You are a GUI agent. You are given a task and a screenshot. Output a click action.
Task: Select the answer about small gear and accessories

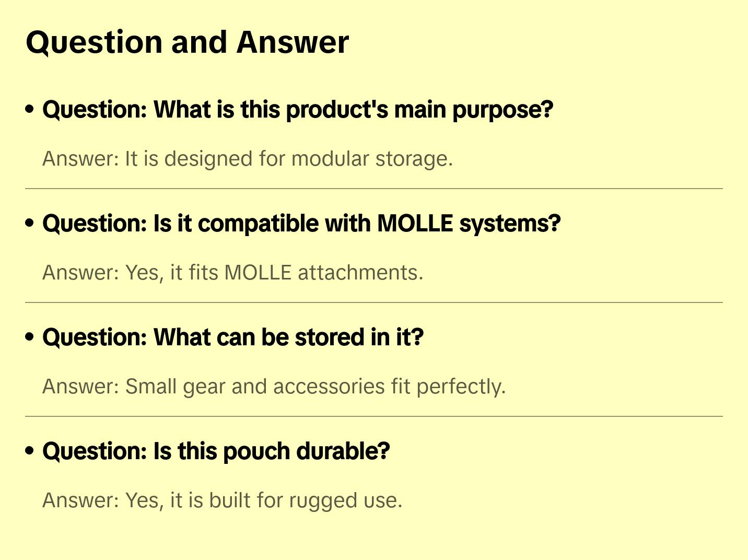274,387
